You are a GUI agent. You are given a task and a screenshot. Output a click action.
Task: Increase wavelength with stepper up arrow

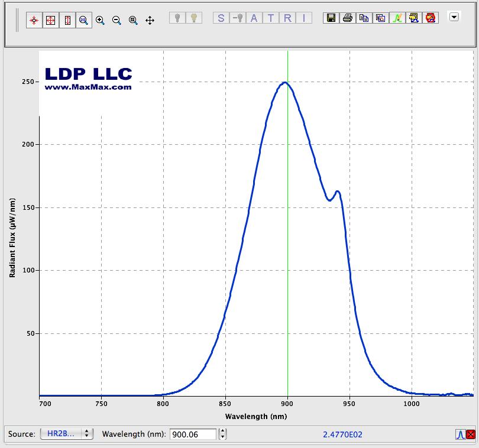tap(223, 431)
